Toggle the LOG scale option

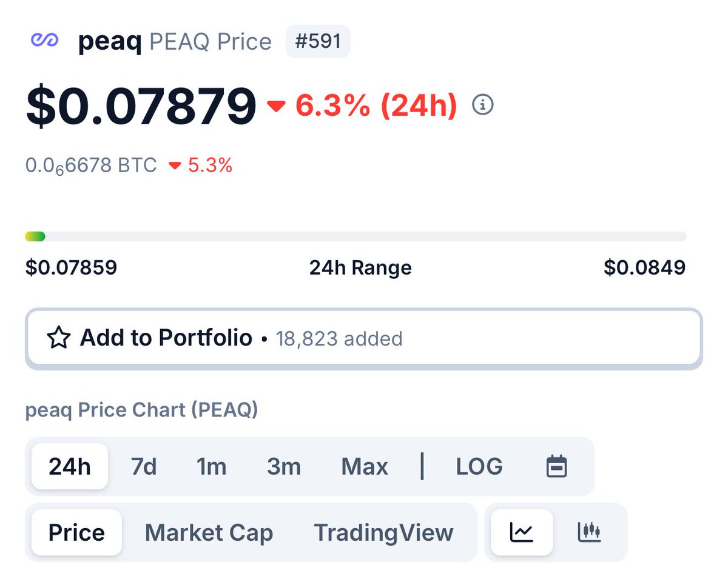[479, 466]
